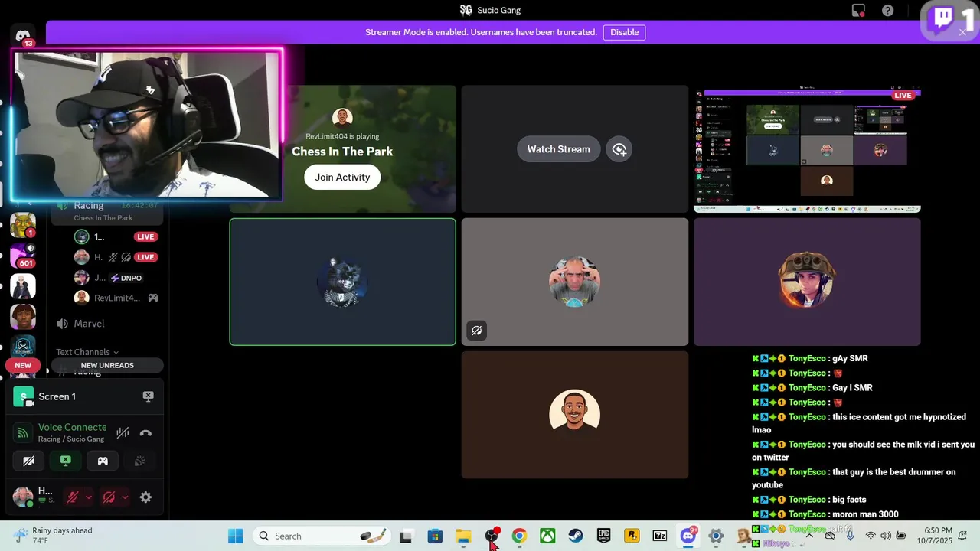Jump to NEW server mentions pill
The height and width of the screenshot is (551, 980).
23,365
